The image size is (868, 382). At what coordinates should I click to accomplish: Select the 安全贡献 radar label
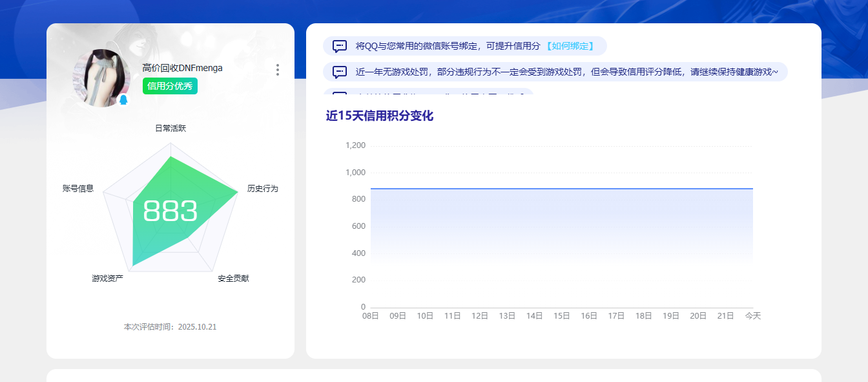[x=233, y=279]
